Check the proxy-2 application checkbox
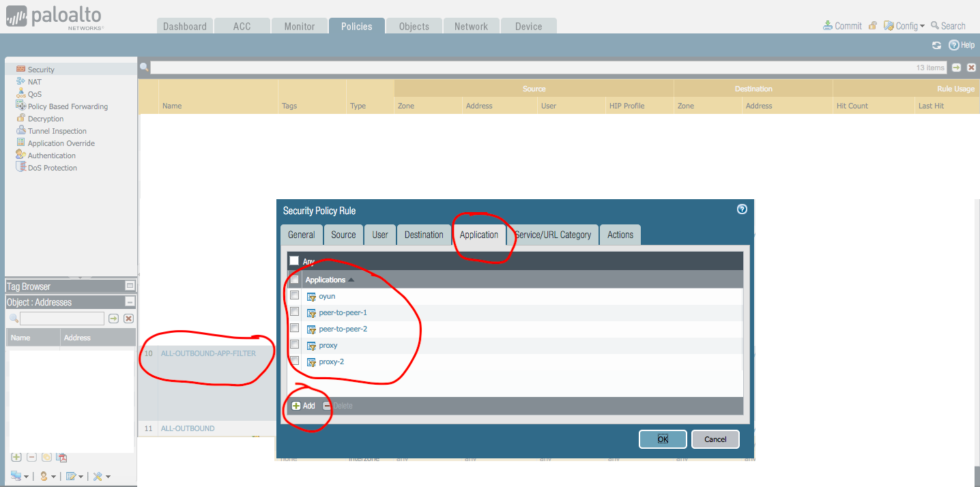The width and height of the screenshot is (980, 487). click(x=294, y=361)
